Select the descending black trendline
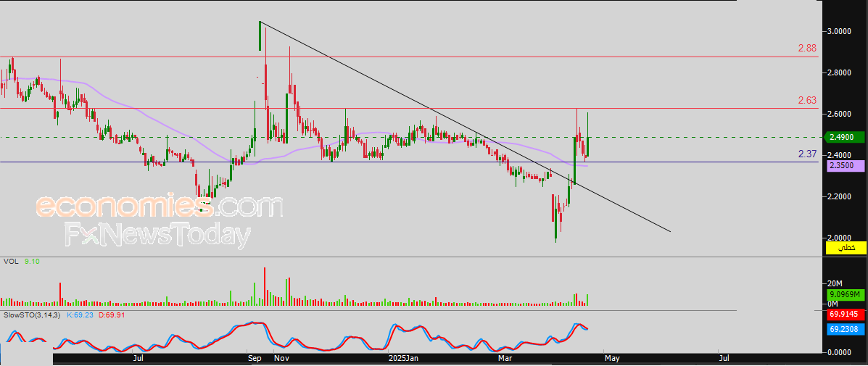Screen dimensions: 868x366 465,127
